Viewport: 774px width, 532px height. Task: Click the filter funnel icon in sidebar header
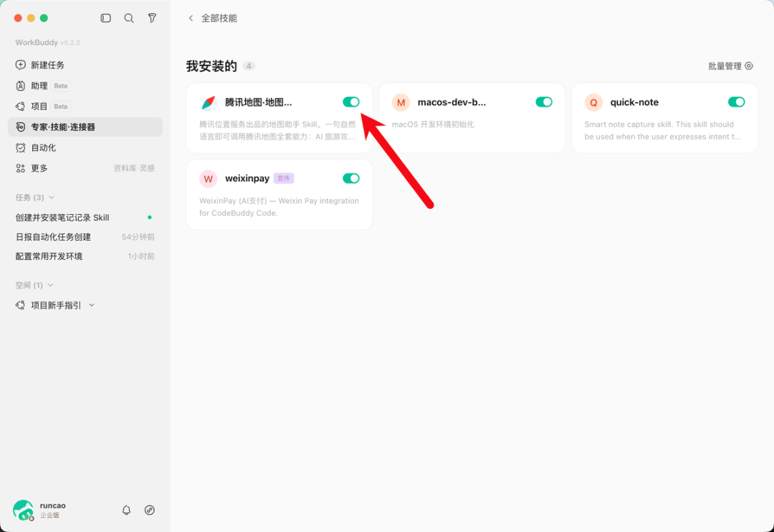coord(152,18)
